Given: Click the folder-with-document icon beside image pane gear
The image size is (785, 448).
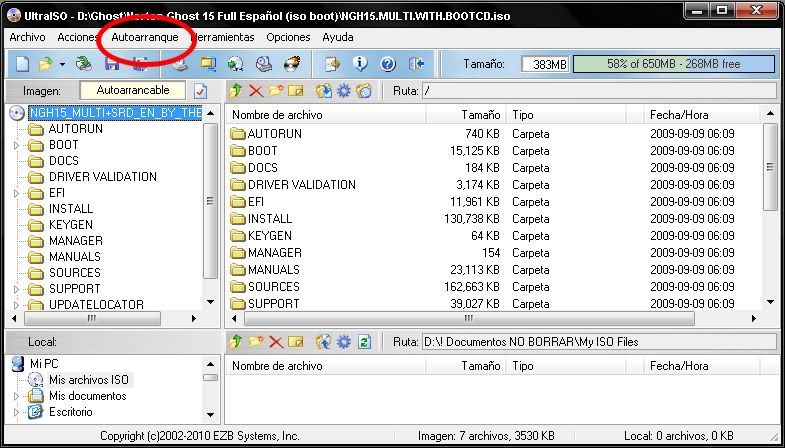Looking at the screenshot, I should click(x=364, y=91).
